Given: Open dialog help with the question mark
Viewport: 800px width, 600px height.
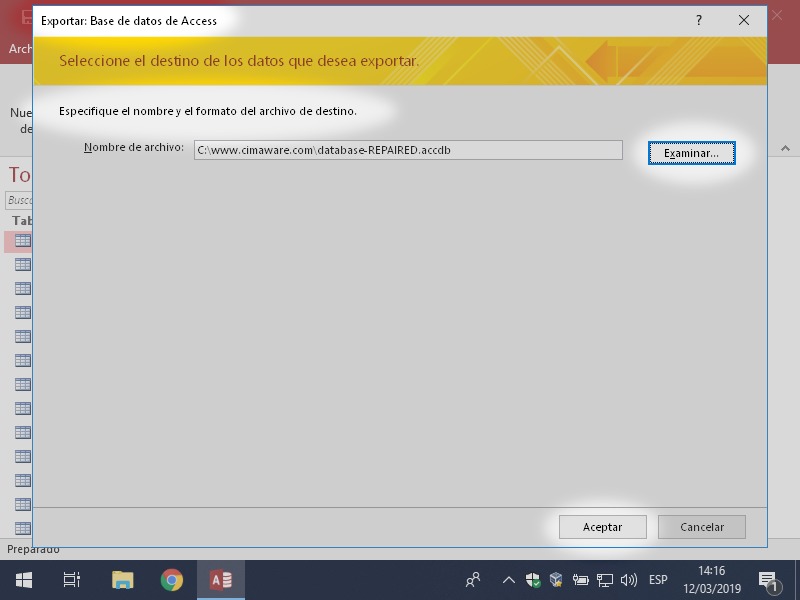Looking at the screenshot, I should point(699,20).
